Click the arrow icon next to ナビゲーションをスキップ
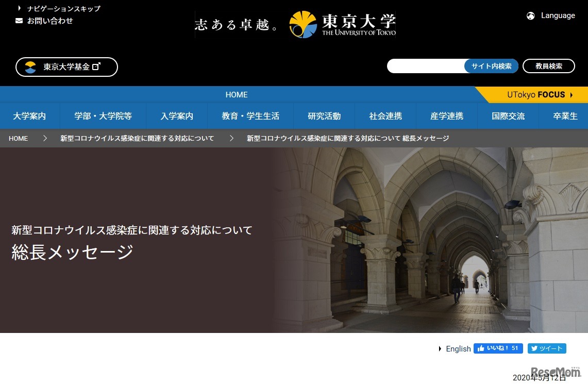Screen dimensions: 588x384 tap(19, 8)
